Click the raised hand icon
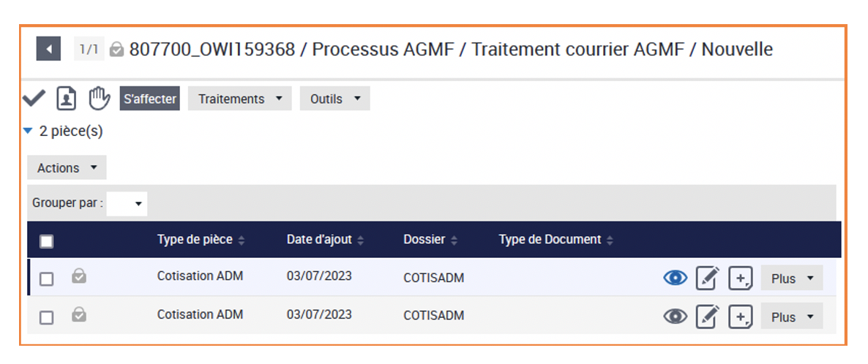The height and width of the screenshot is (364, 868). (x=99, y=98)
